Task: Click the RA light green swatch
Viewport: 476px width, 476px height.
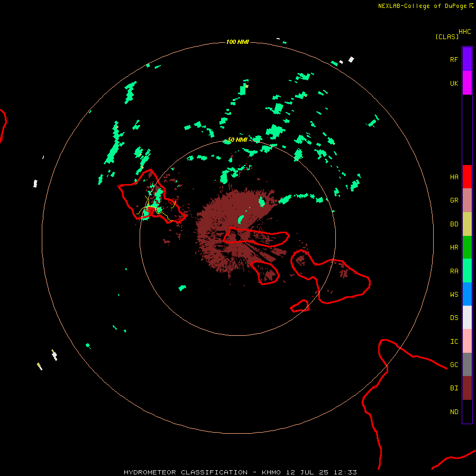Action: (467, 271)
